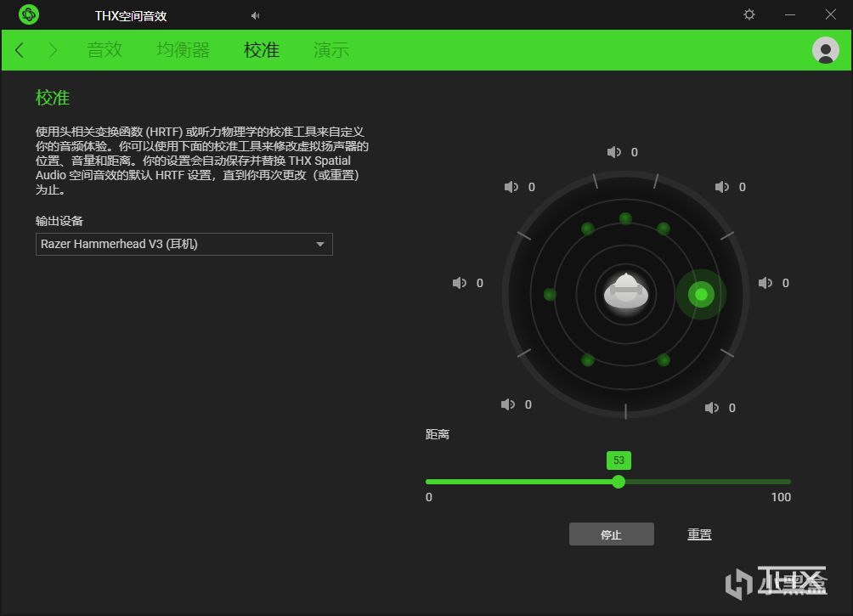Select the top center virtual speaker dot

tap(625, 218)
